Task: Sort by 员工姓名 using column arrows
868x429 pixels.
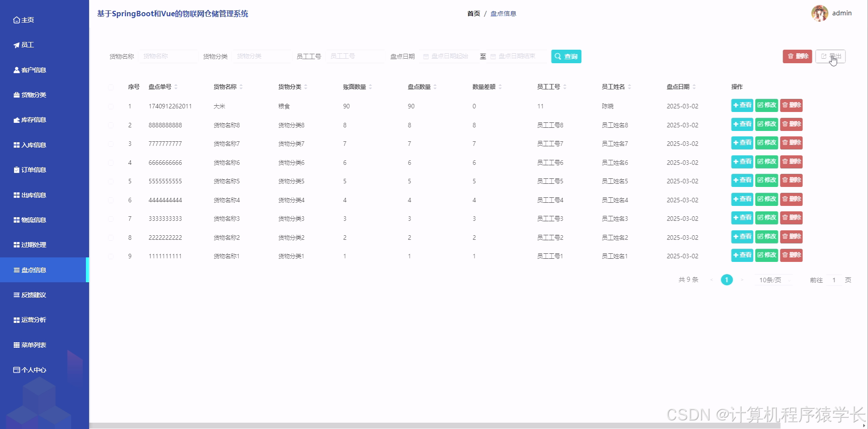Action: coord(628,87)
